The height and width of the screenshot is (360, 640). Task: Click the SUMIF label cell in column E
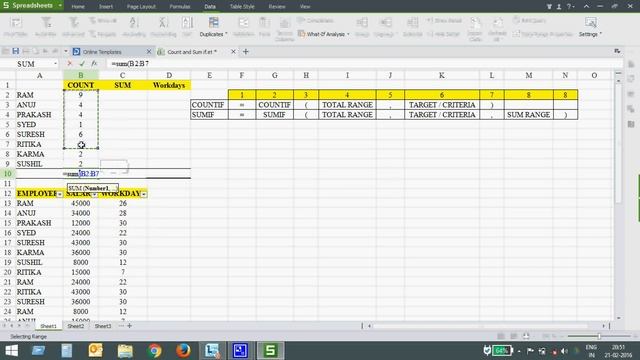(x=209, y=115)
